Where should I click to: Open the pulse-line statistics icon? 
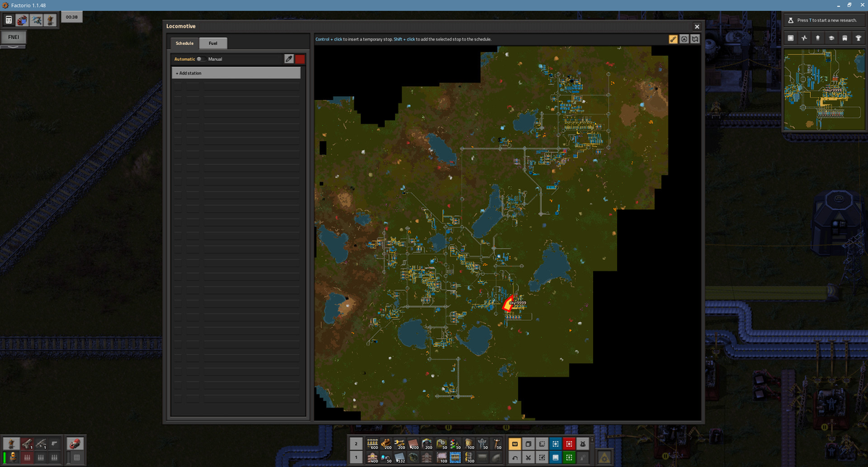point(804,38)
